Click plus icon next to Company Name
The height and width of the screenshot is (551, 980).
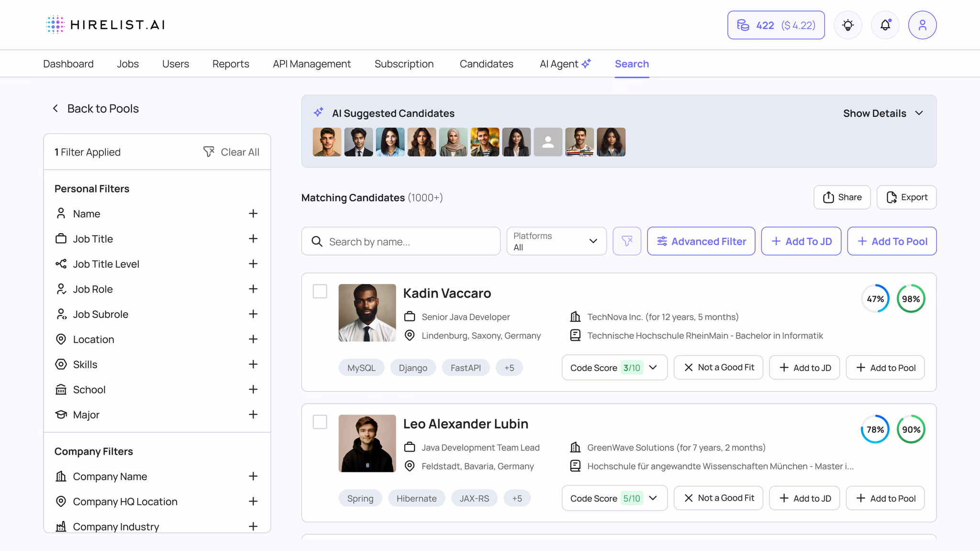coord(253,476)
